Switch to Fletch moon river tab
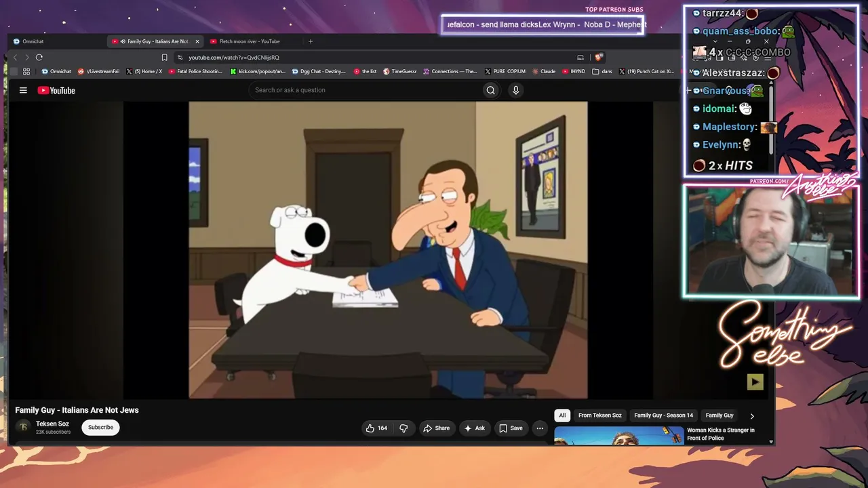Image resolution: width=868 pixels, height=488 pixels. coord(249,41)
